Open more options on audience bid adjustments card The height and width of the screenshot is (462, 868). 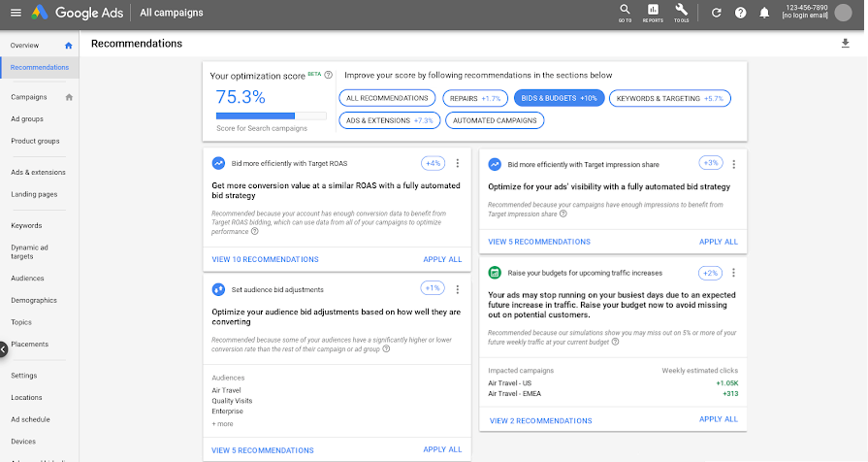(457, 289)
